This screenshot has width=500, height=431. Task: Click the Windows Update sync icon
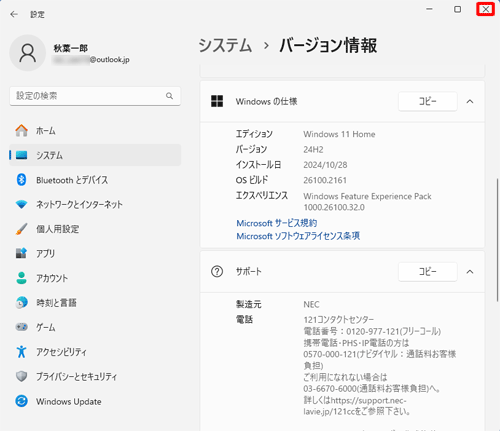(x=22, y=401)
